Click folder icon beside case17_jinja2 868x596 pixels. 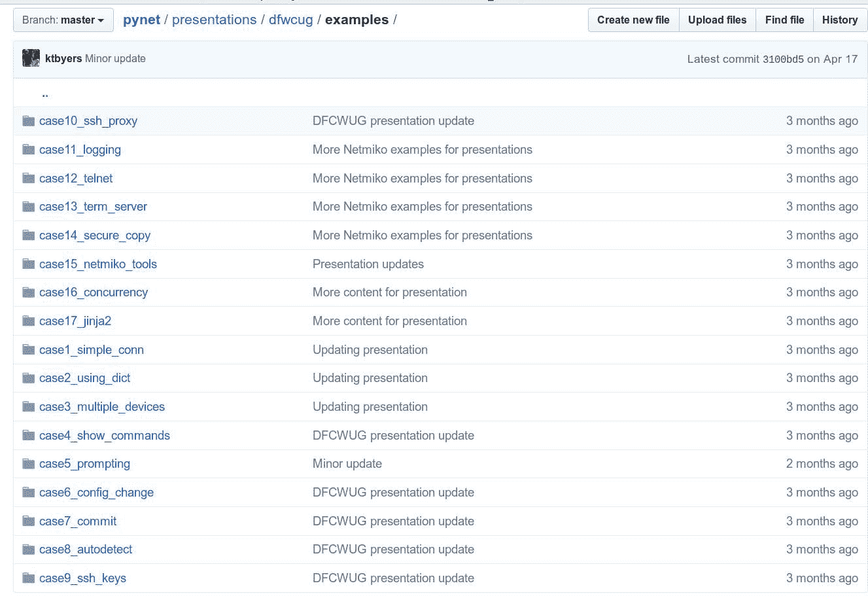pos(28,321)
